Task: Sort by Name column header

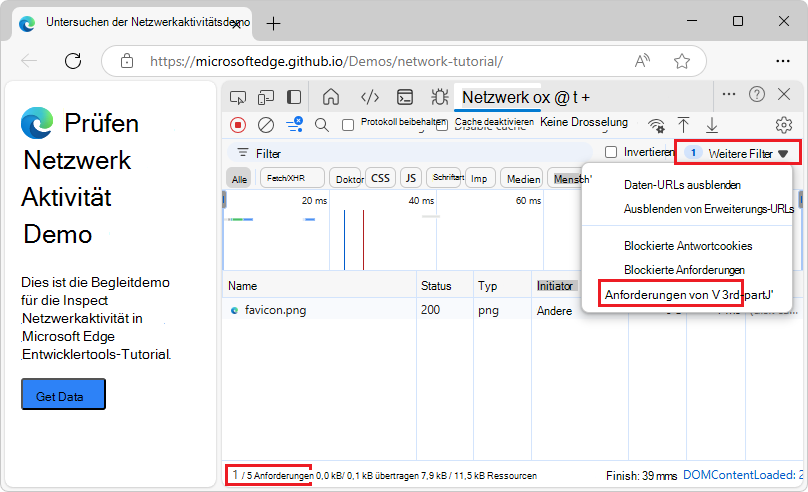Action: [x=319, y=285]
